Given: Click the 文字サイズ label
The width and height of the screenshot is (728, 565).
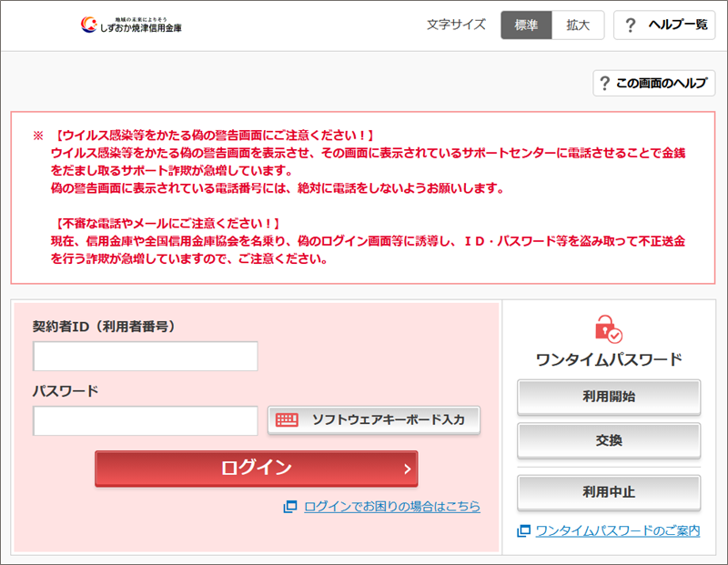Looking at the screenshot, I should [x=456, y=25].
